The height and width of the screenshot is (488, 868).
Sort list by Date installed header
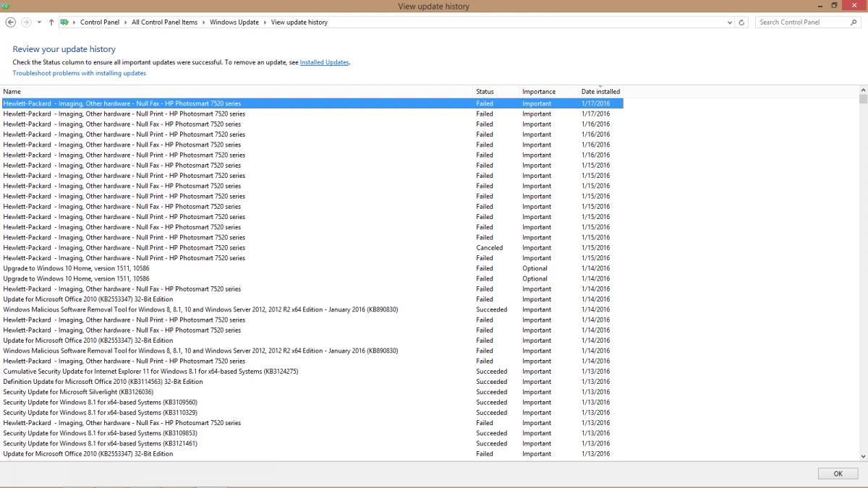click(x=600, y=92)
